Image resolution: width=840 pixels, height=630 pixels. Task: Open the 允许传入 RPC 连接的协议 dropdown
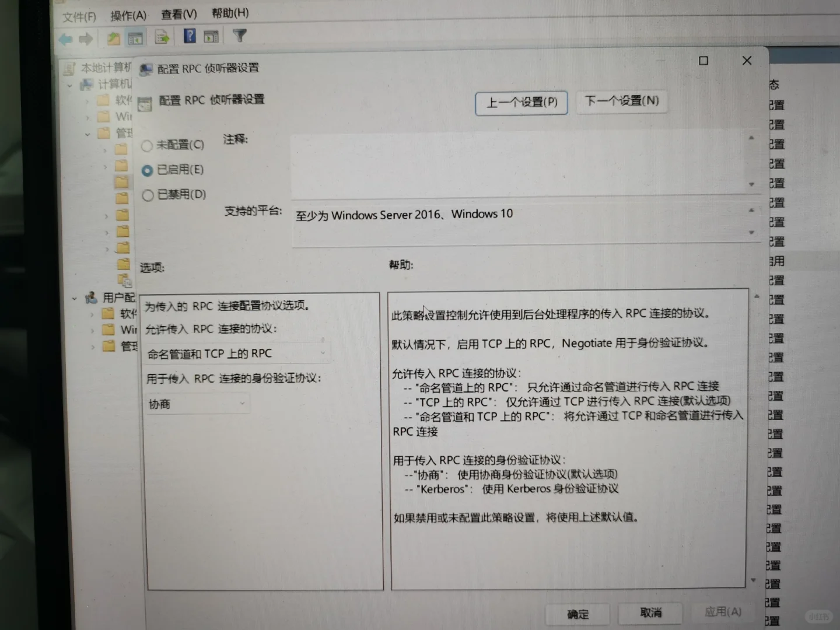point(323,352)
